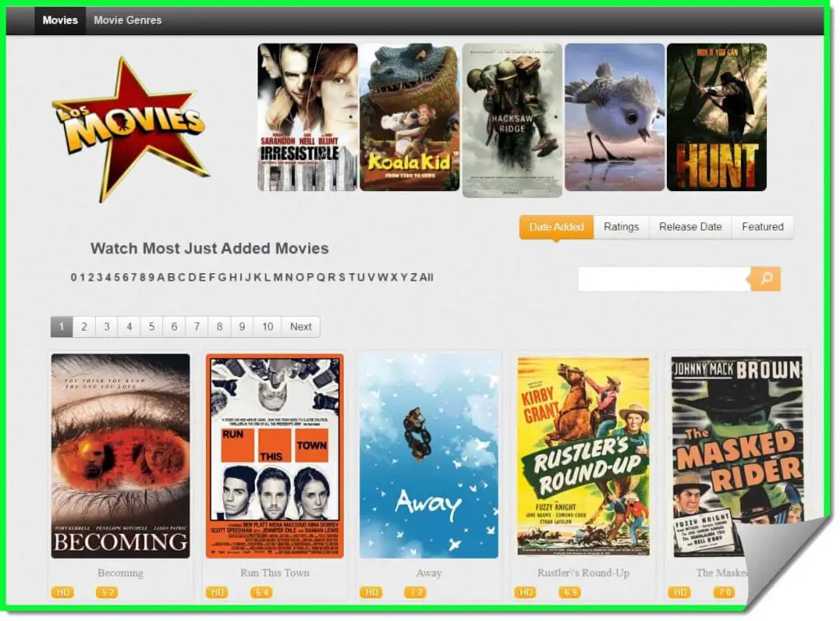
Task: Select the Featured sort option
Action: coord(762,227)
